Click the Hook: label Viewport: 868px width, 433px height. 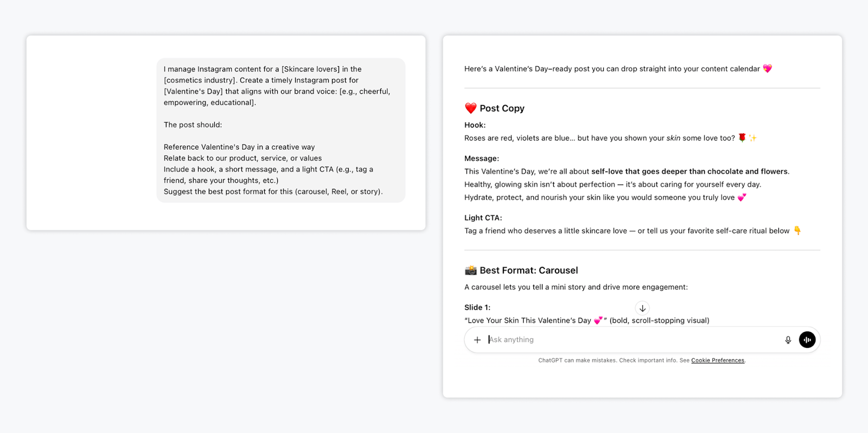(x=475, y=125)
